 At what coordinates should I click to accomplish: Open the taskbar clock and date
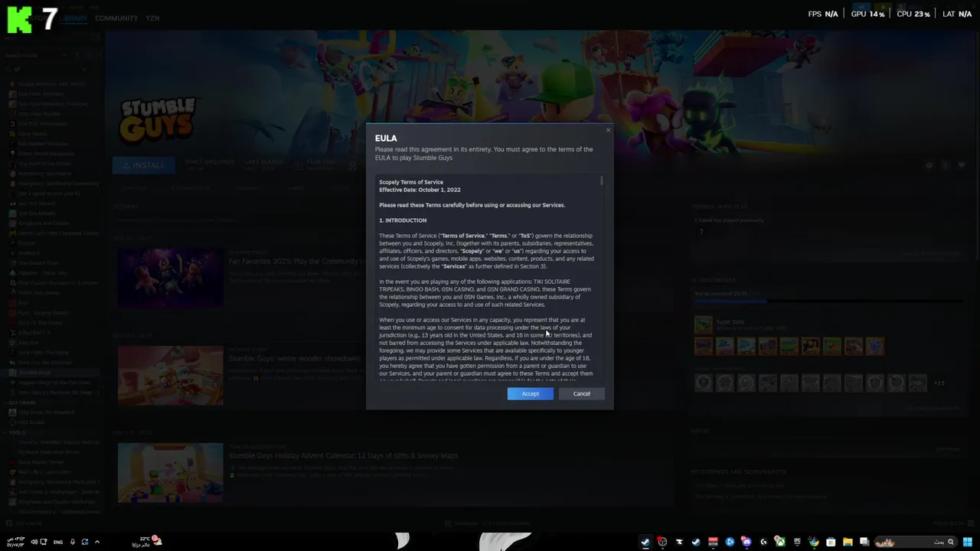click(16, 542)
